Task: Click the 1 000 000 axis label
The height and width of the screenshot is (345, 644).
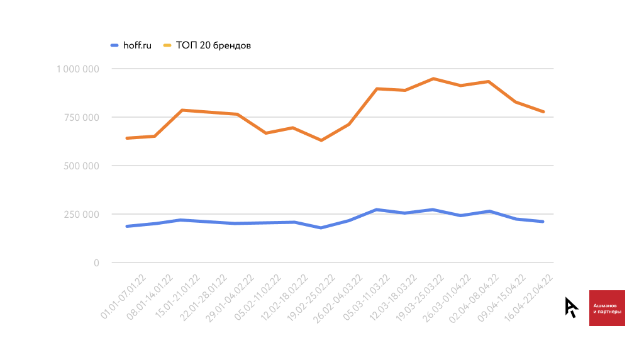Action: (x=78, y=69)
